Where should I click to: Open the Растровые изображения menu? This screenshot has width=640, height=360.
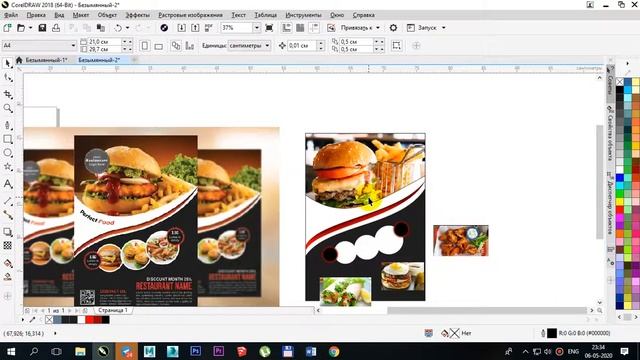click(190, 15)
